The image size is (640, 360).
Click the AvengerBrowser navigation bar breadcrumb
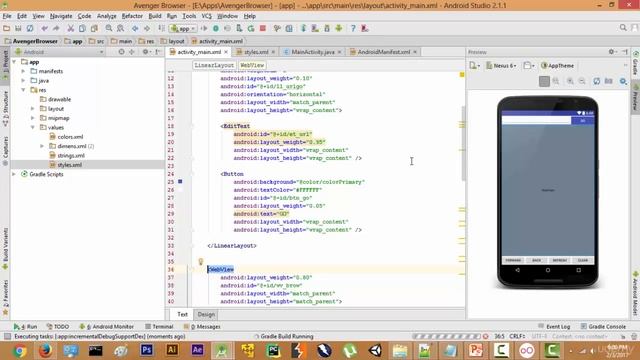[31, 41]
